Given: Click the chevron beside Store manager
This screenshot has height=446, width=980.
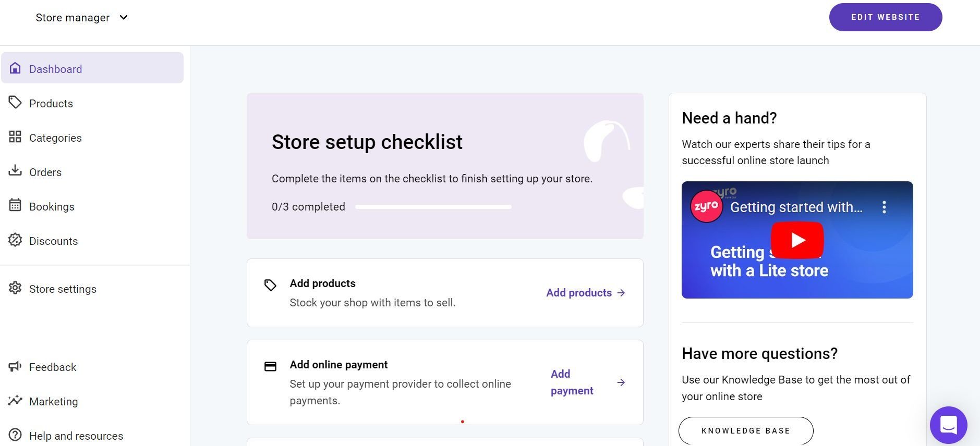Looking at the screenshot, I should coord(124,18).
